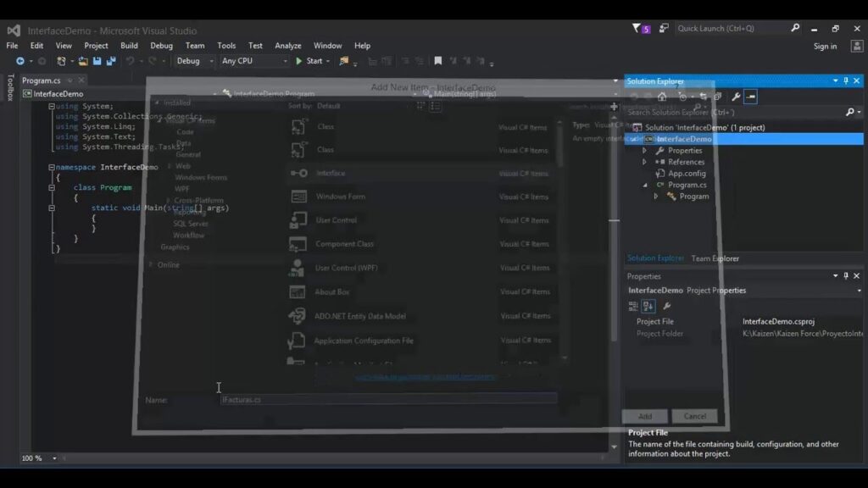868x488 pixels.
Task: Expand the References node in Solution Explorer
Action: click(x=644, y=162)
